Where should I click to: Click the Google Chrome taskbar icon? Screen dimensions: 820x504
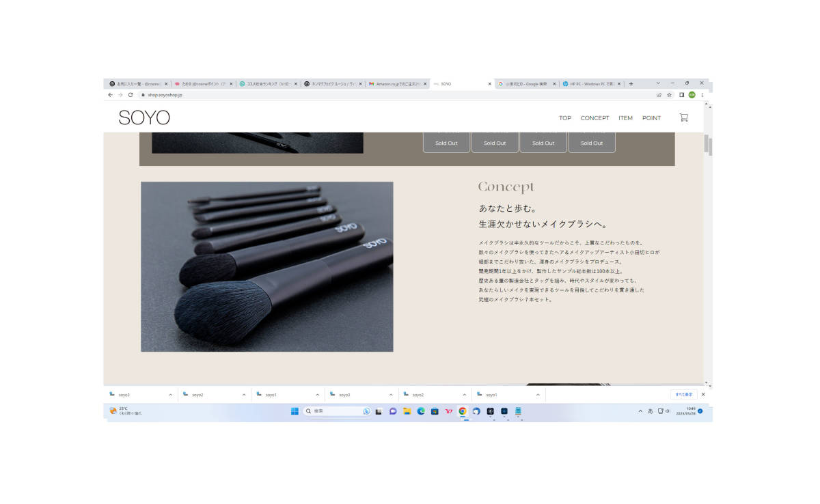pos(463,411)
